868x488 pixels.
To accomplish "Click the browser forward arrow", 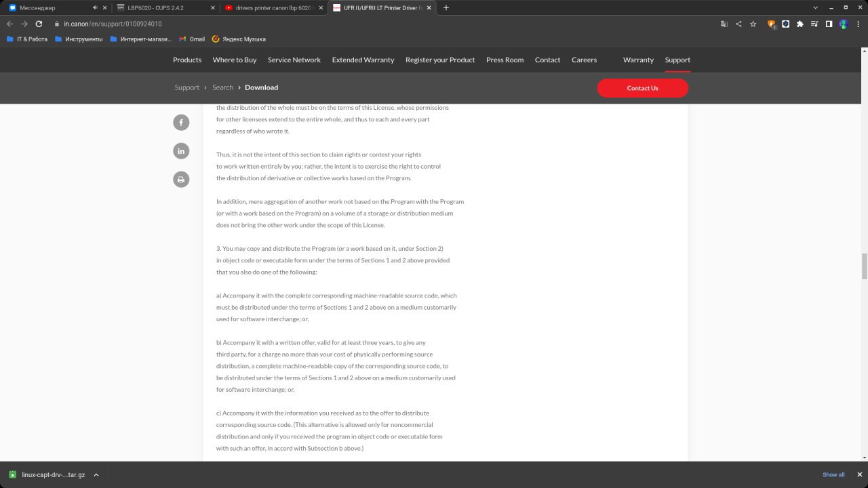I will pos(24,24).
